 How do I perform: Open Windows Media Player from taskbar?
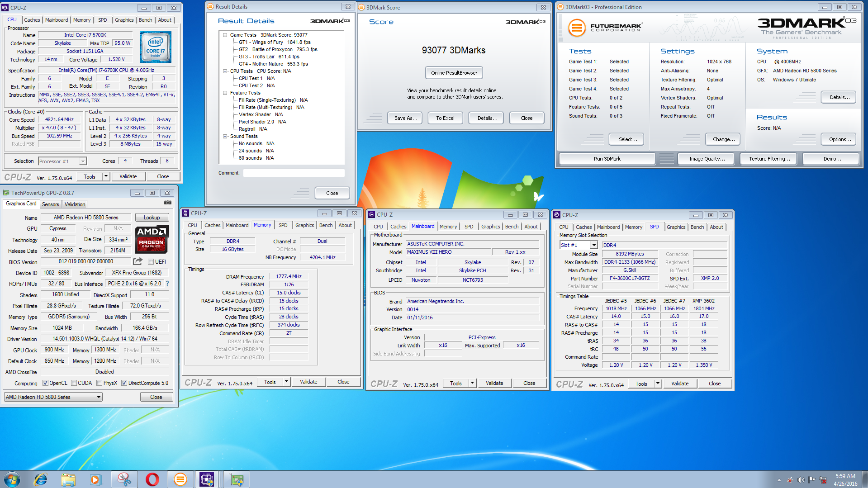click(95, 479)
